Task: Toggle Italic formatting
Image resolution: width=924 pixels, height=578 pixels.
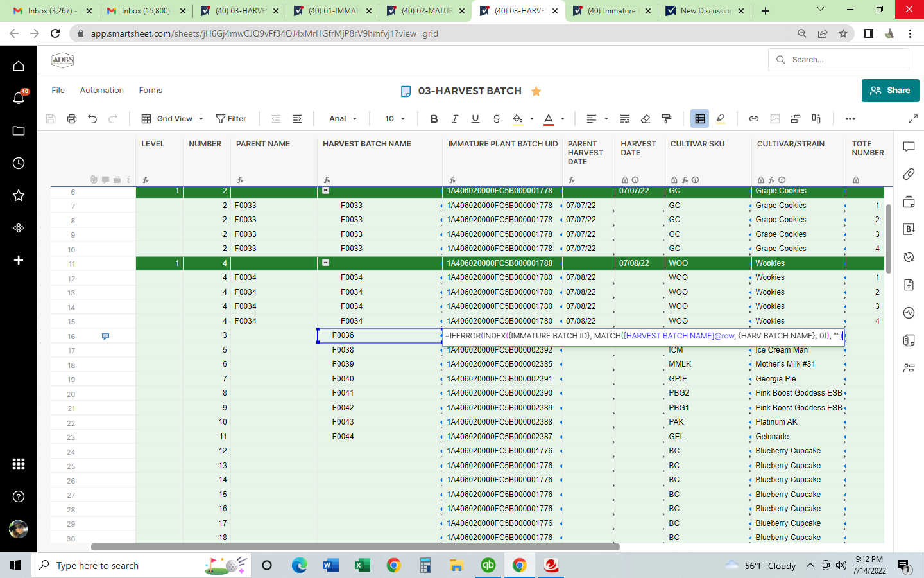Action: [x=454, y=119]
